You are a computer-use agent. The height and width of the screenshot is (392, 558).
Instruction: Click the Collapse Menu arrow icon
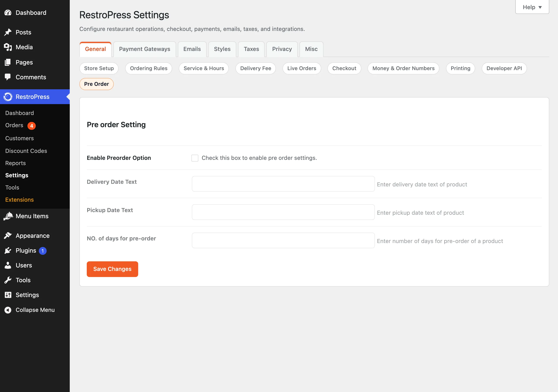click(x=8, y=310)
